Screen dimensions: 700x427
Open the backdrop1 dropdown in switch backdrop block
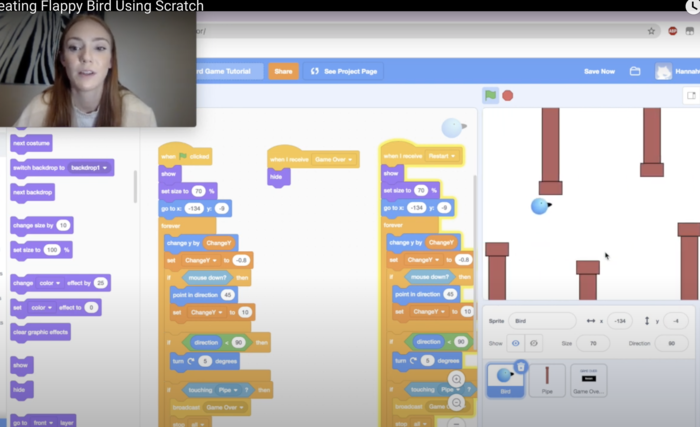[89, 167]
